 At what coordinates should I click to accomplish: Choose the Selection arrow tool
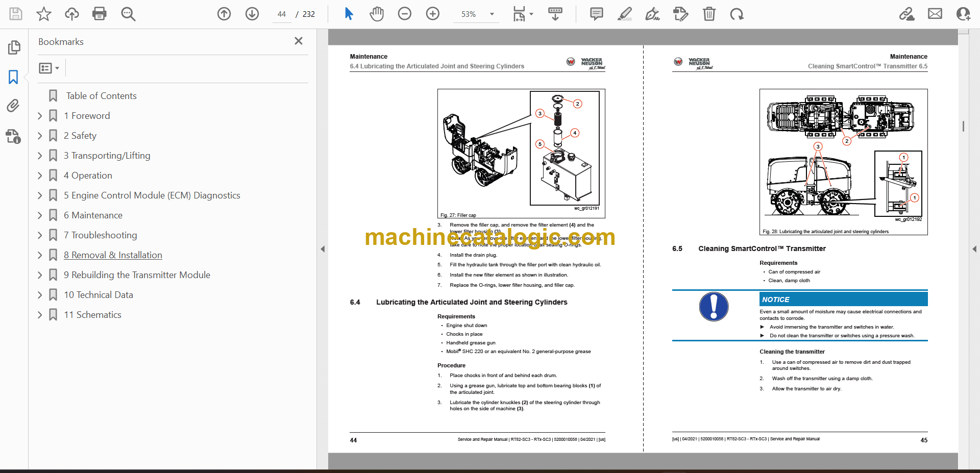(x=349, y=14)
